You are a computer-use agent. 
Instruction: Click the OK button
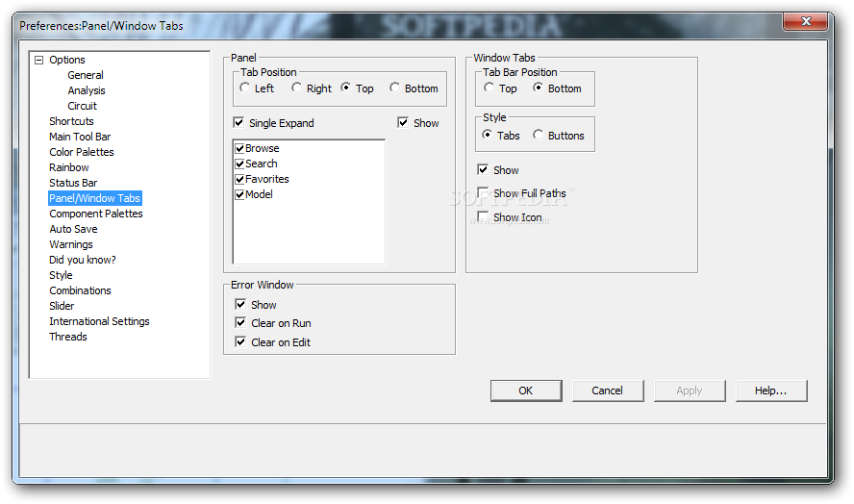coord(526,391)
